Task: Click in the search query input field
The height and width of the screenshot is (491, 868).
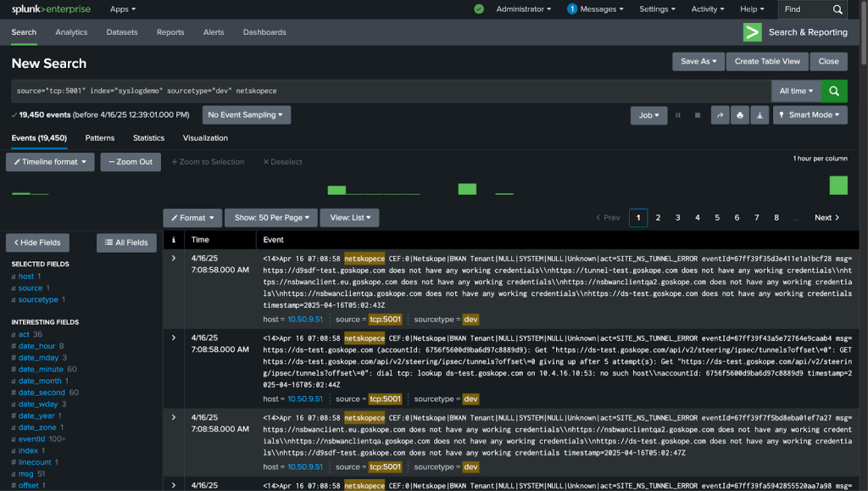Action: (392, 91)
